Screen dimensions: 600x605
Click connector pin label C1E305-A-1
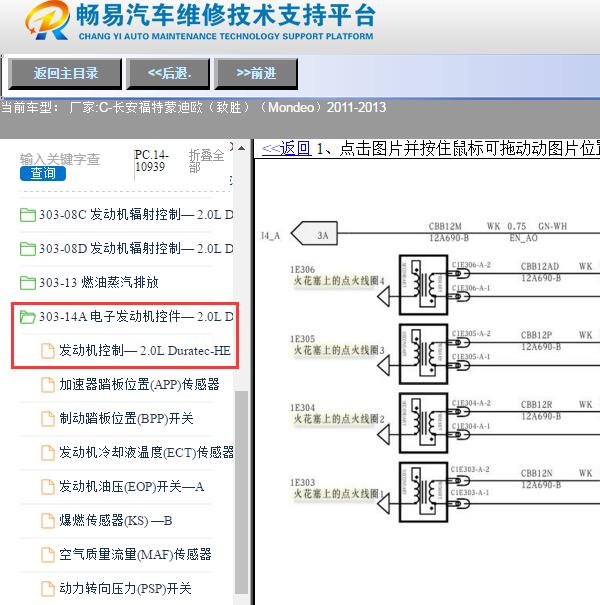tap(471, 357)
